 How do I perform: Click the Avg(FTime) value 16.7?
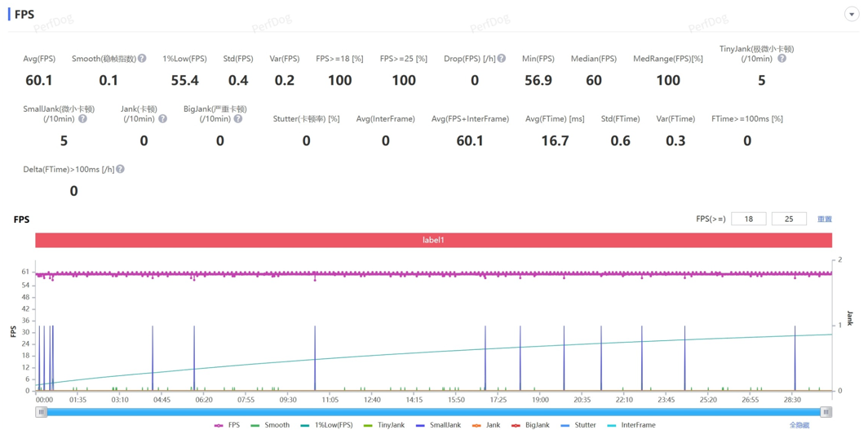(556, 141)
